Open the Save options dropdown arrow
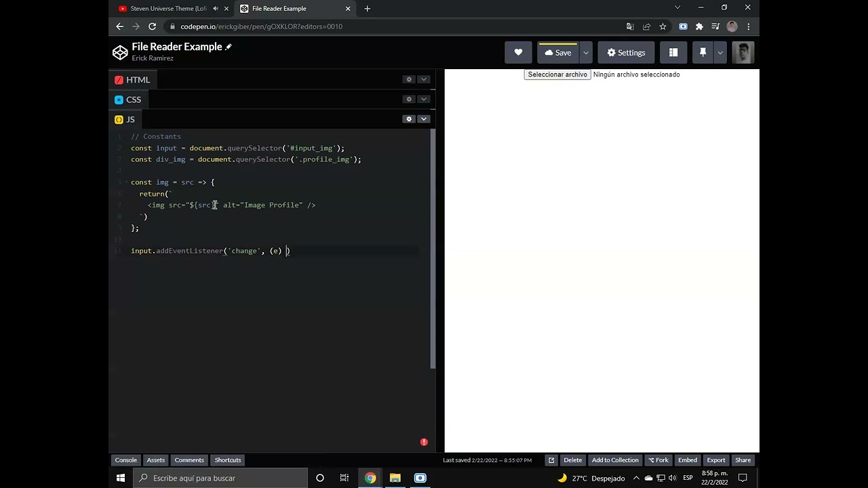 (586, 52)
